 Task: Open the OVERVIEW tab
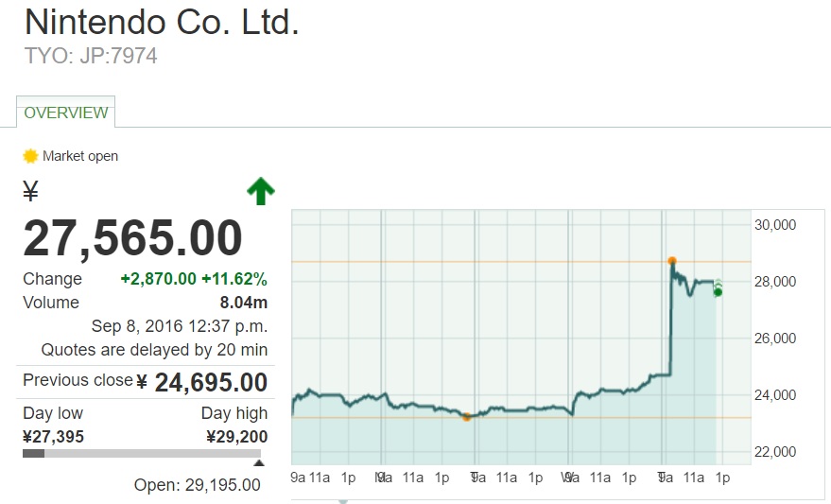(x=66, y=113)
